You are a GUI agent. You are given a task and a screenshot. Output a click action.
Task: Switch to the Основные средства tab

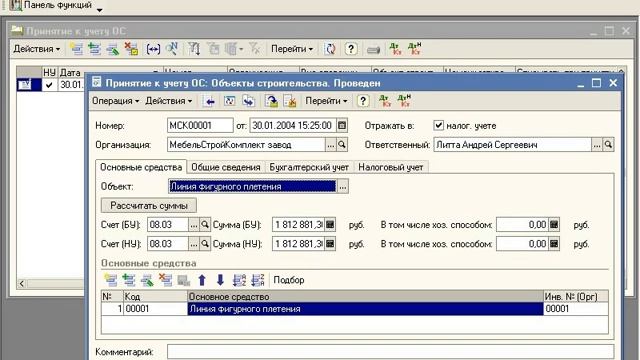coord(141,167)
